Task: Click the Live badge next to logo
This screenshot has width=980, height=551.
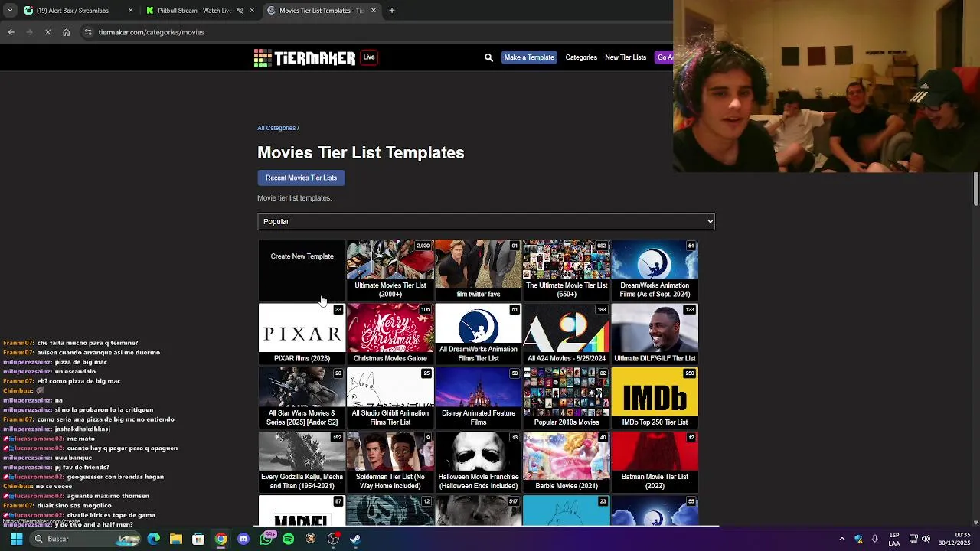Action: 369,57
